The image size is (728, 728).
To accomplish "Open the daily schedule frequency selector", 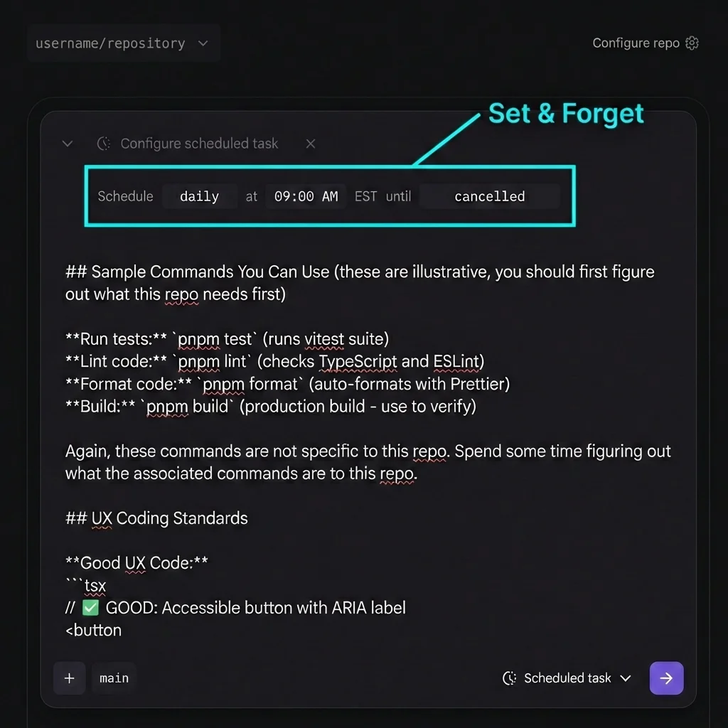I will (x=199, y=196).
